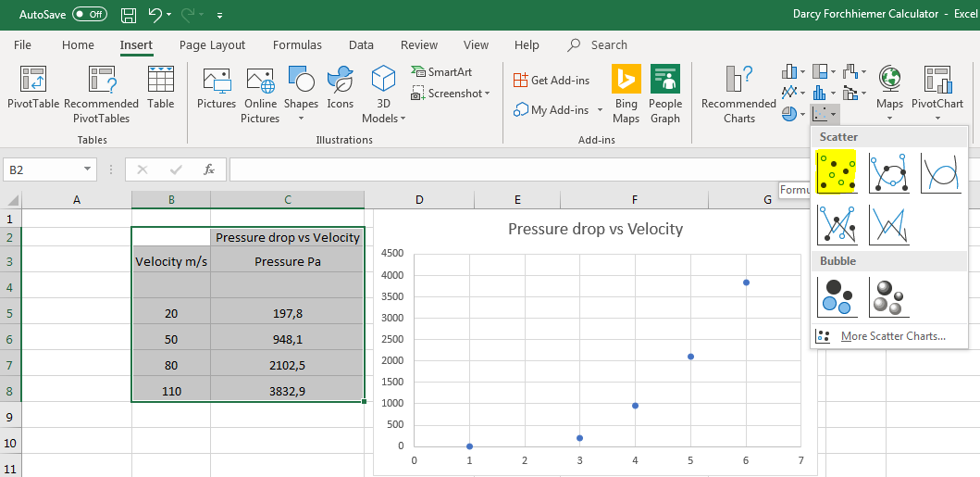
Task: Toggle the AutoSave switch
Action: click(x=89, y=15)
